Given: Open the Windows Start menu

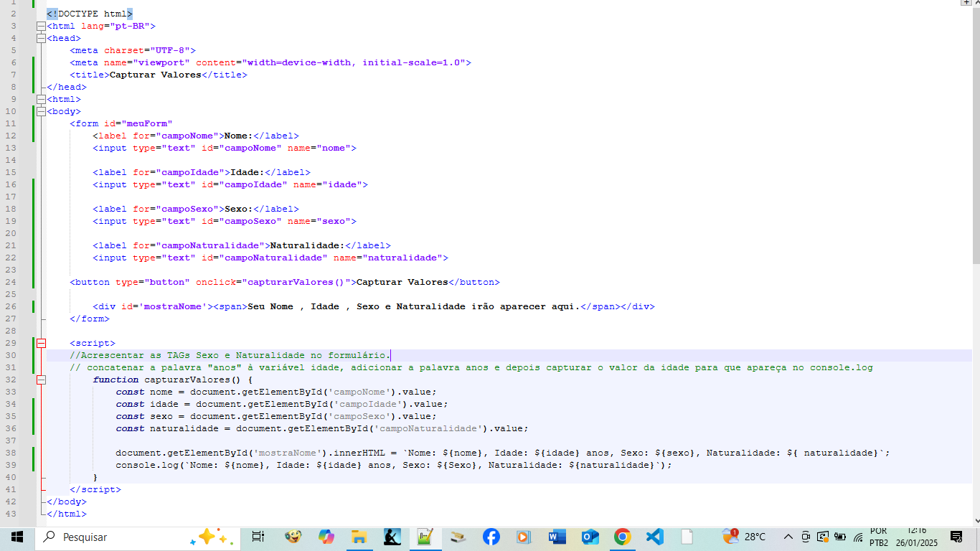Looking at the screenshot, I should tap(17, 537).
